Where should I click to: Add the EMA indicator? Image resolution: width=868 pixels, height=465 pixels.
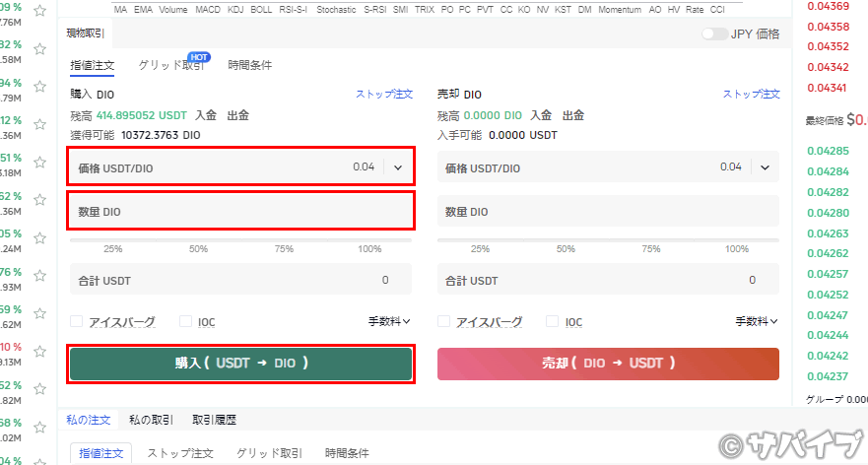144,10
